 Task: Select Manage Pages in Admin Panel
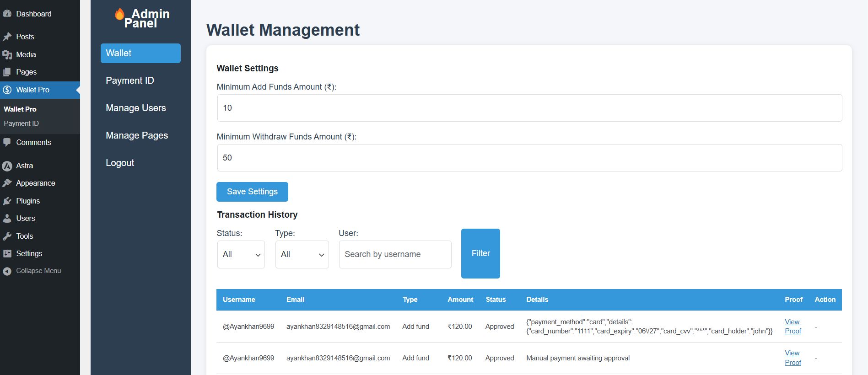tap(136, 135)
